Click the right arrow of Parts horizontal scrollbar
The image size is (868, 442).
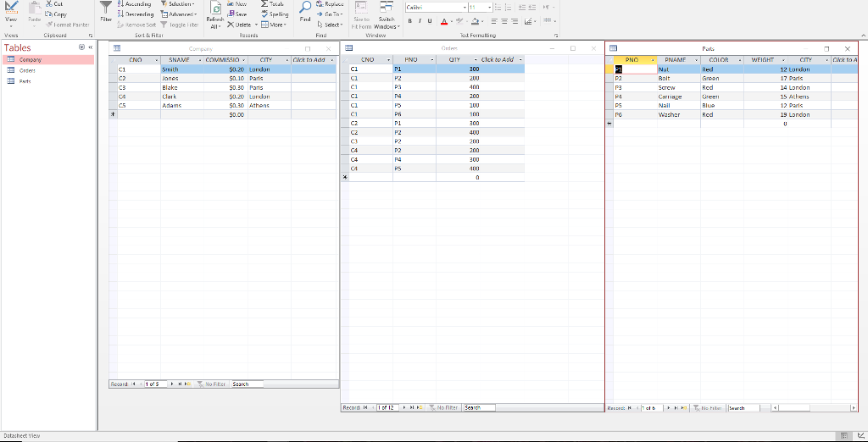(853, 407)
